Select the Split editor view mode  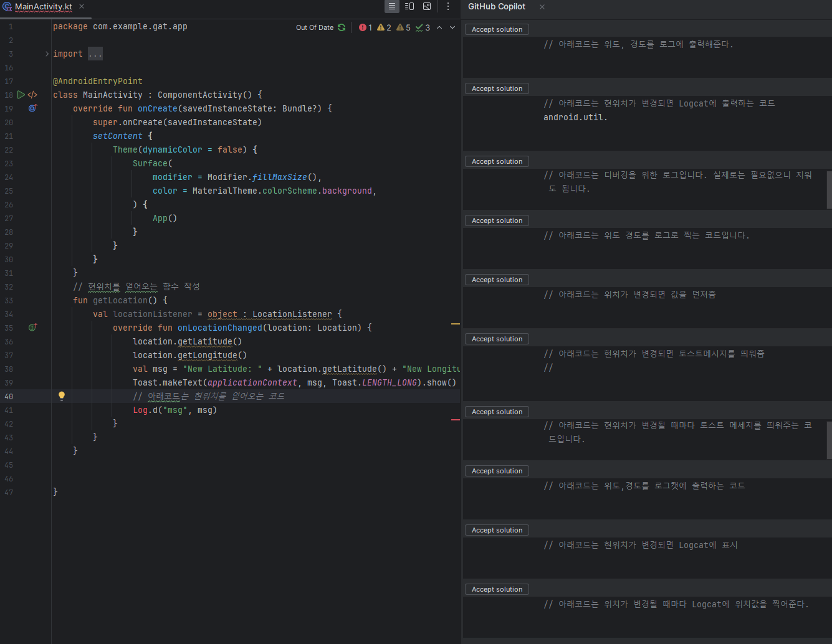click(x=409, y=6)
